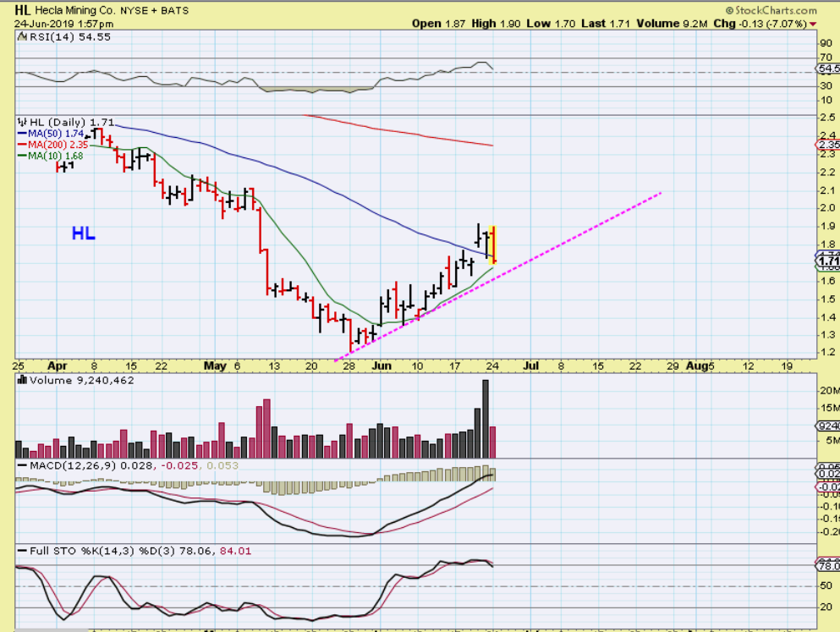Click the volume bars icon beside the Volume label
Viewport: 840px width, 632px height.
click(23, 380)
